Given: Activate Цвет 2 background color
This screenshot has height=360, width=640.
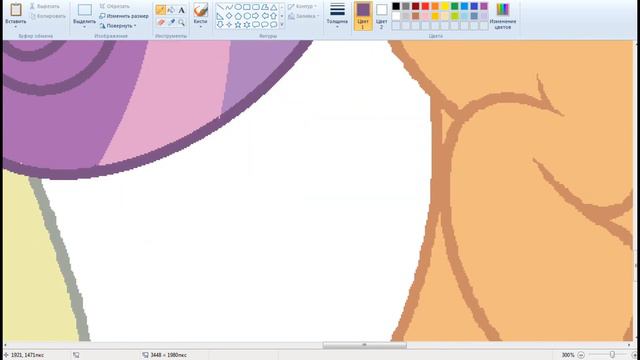Looking at the screenshot, I should (x=382, y=16).
